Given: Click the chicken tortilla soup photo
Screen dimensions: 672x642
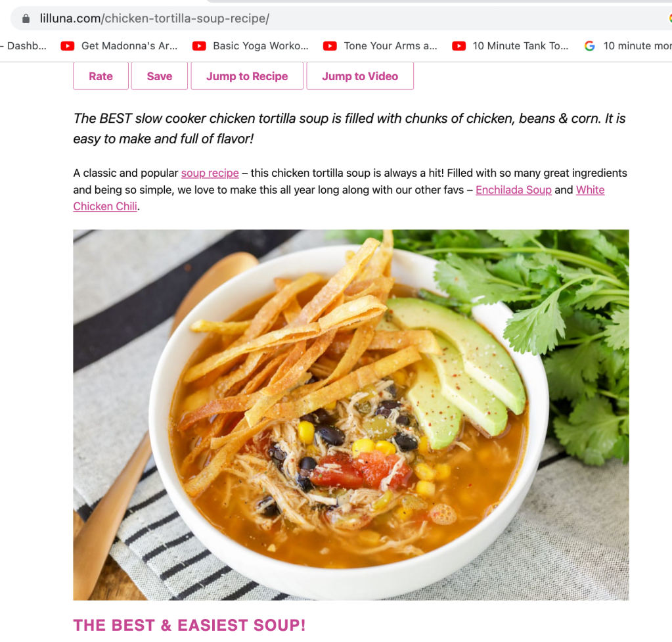Looking at the screenshot, I should pyautogui.click(x=351, y=415).
